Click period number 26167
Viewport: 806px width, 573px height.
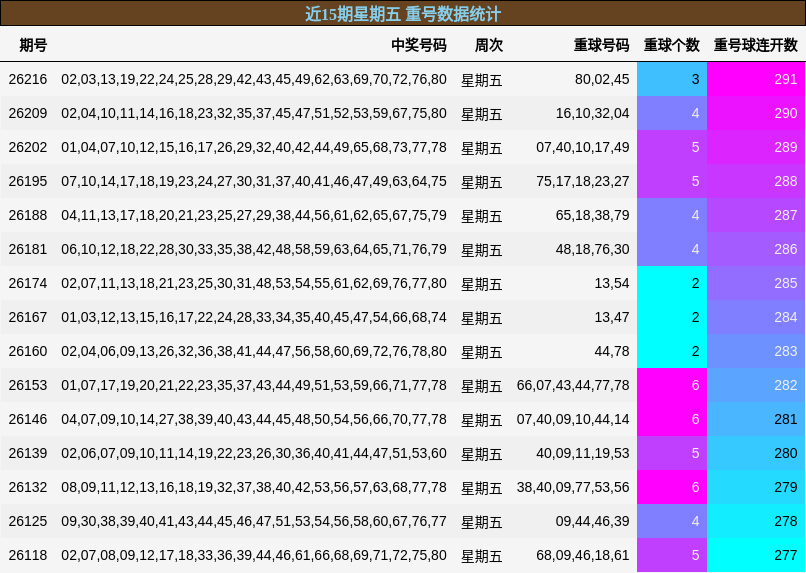click(x=28, y=317)
